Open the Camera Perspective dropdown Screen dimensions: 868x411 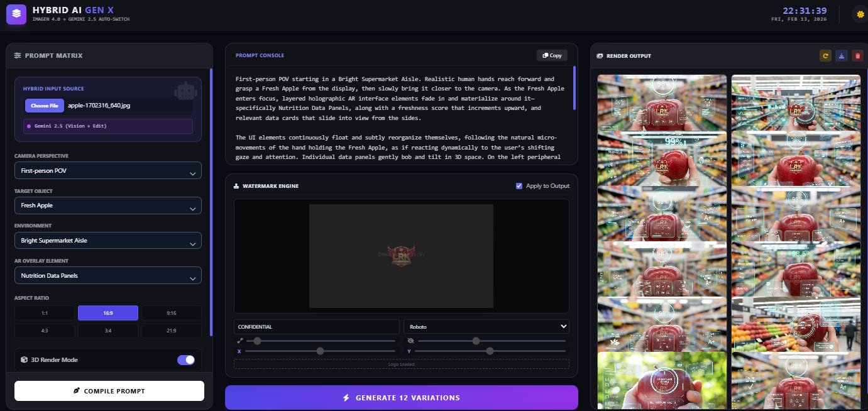point(108,170)
